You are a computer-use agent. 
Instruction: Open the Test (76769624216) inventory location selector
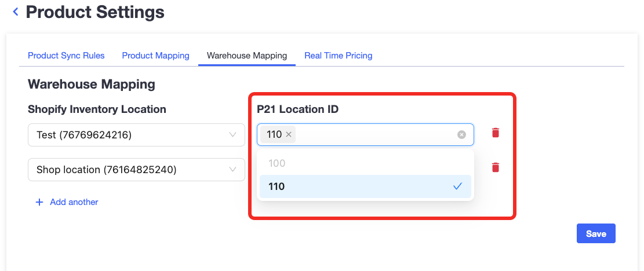point(136,135)
